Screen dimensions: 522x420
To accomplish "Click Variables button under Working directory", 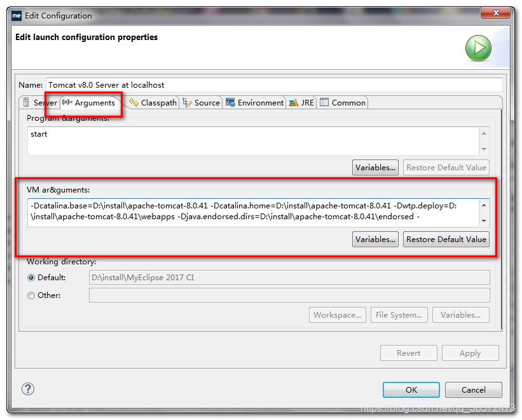I will point(461,315).
